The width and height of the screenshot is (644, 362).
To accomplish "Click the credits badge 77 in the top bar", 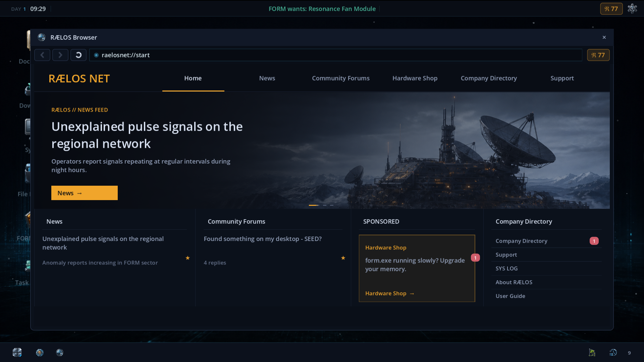I will (x=611, y=9).
